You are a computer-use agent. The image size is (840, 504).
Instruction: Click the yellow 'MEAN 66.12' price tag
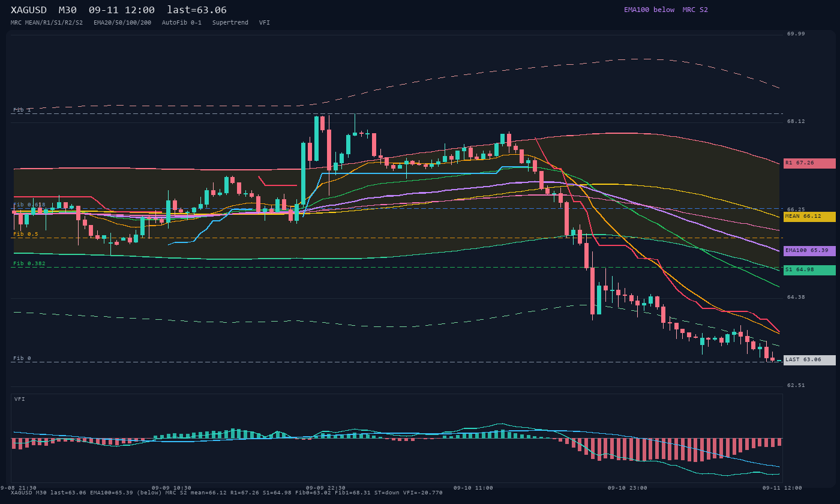(x=809, y=217)
